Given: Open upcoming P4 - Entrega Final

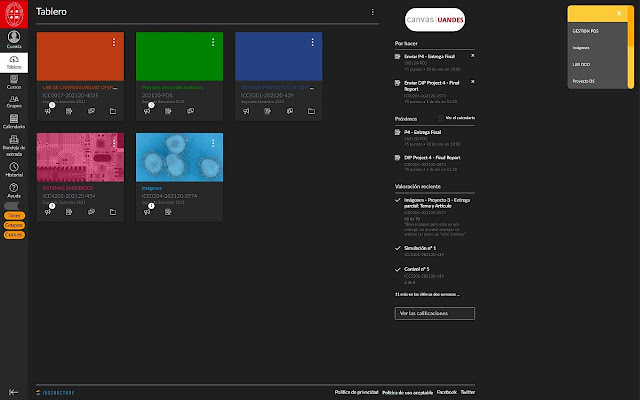Looking at the screenshot, I should coord(422,132).
